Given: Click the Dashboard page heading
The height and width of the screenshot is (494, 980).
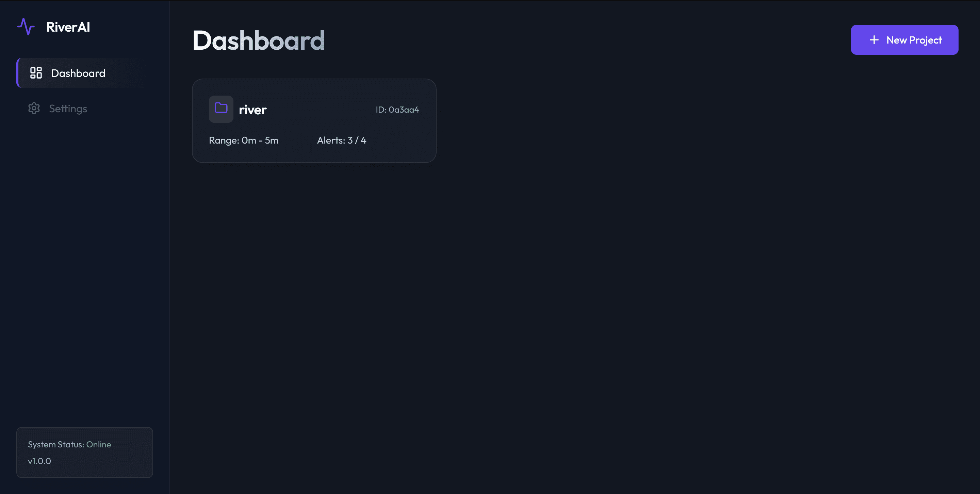Looking at the screenshot, I should tap(259, 40).
